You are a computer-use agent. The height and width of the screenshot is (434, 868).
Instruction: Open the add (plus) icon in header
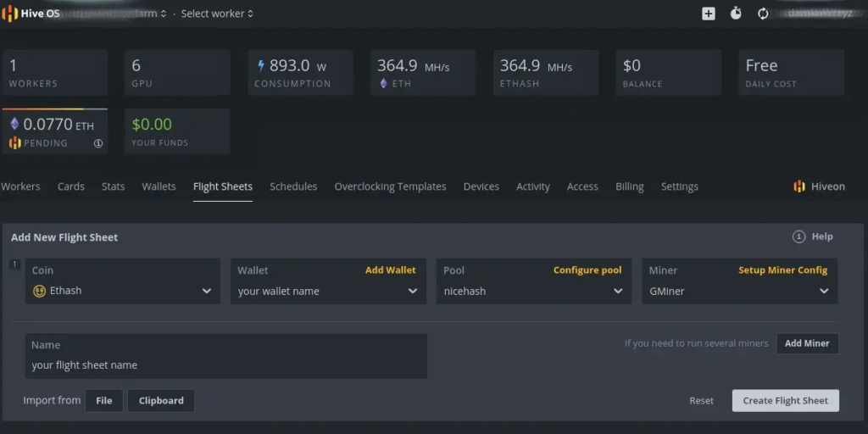click(x=709, y=14)
